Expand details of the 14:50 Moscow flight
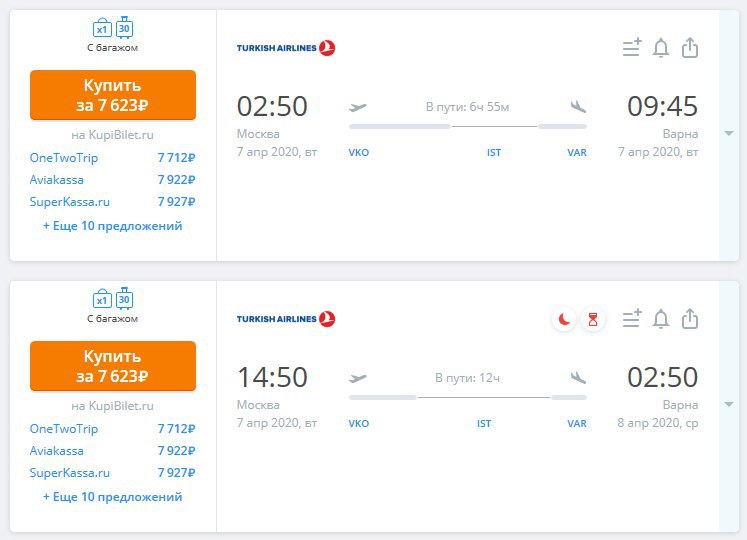The width and height of the screenshot is (747, 540). pyautogui.click(x=728, y=405)
